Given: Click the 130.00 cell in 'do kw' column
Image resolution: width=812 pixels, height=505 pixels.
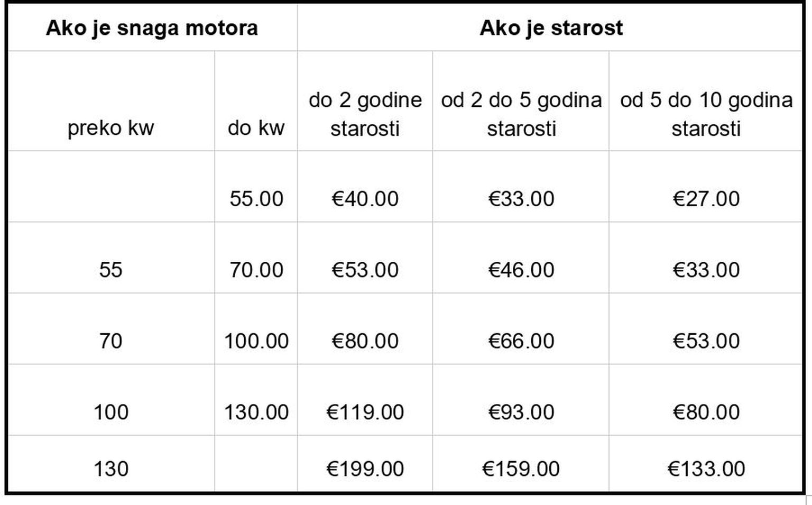Looking at the screenshot, I should (256, 412).
